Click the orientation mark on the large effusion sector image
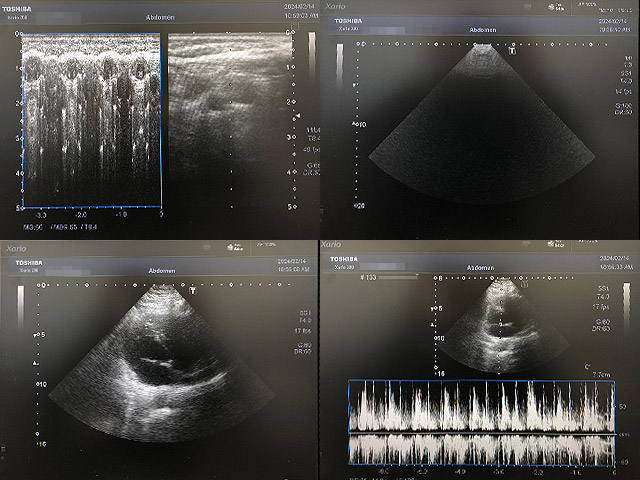The height and width of the screenshot is (480, 640). [x=193, y=291]
